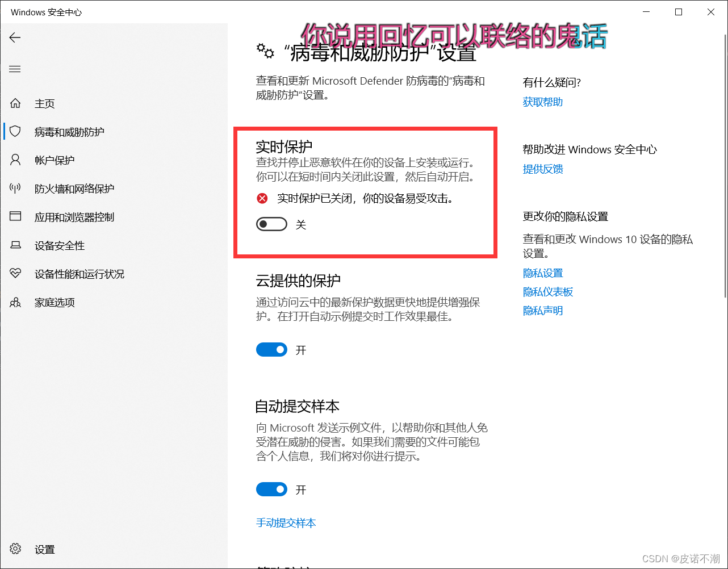Close the Windows 安全中心 window
The image size is (728, 569).
[x=711, y=12]
